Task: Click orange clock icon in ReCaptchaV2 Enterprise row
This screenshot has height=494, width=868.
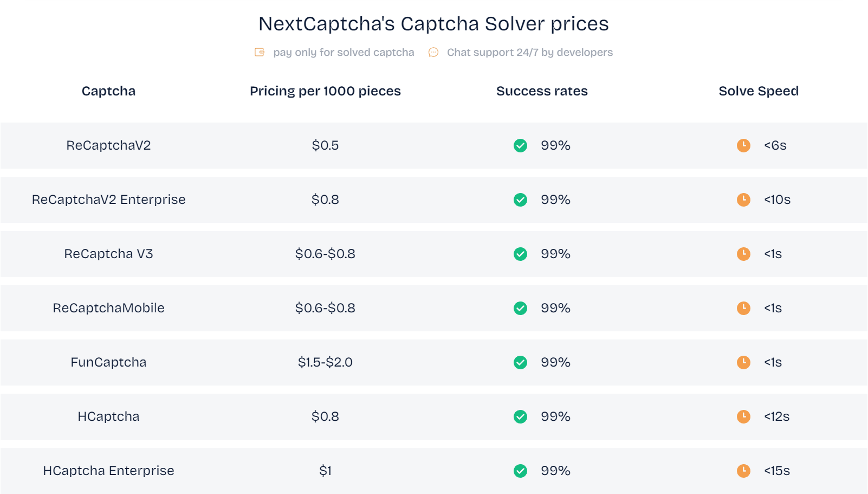Action: click(x=743, y=200)
